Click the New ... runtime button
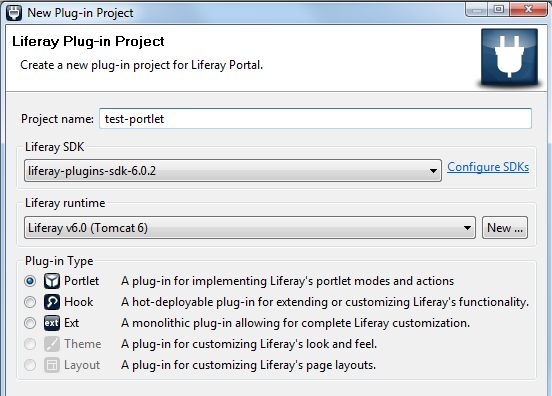Screen dimensions: 552x396 pyautogui.click(x=505, y=228)
